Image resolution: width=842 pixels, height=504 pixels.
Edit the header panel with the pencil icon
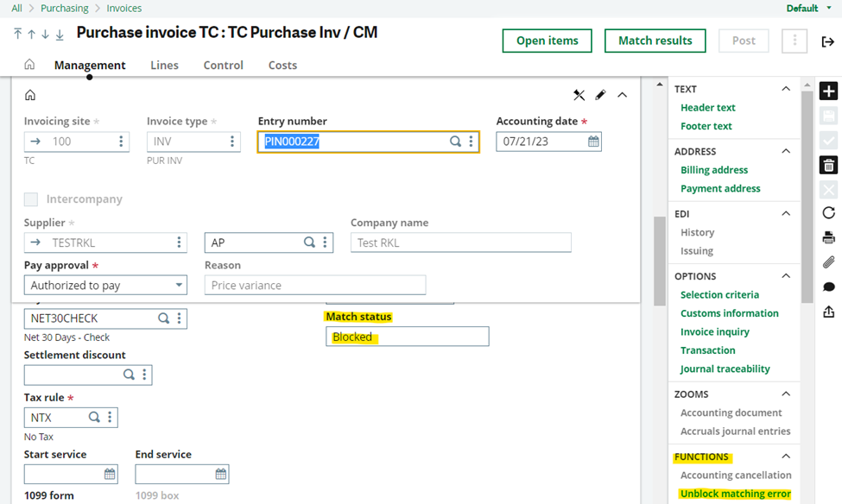point(601,94)
